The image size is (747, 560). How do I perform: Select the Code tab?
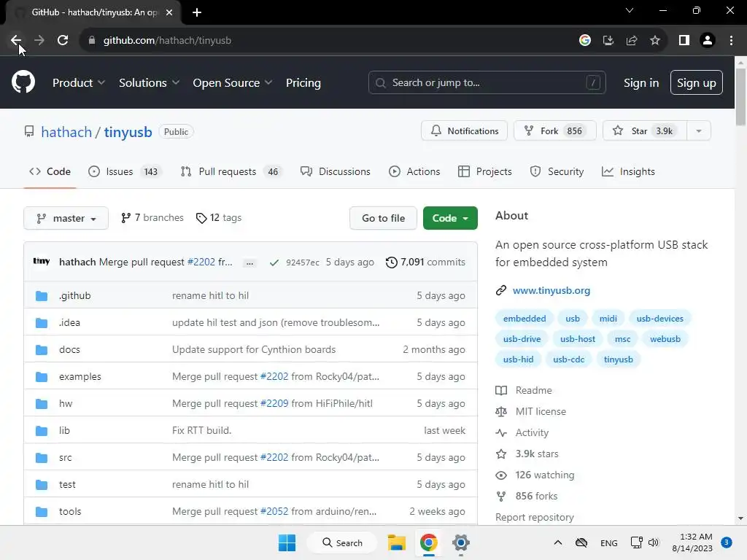click(x=50, y=171)
